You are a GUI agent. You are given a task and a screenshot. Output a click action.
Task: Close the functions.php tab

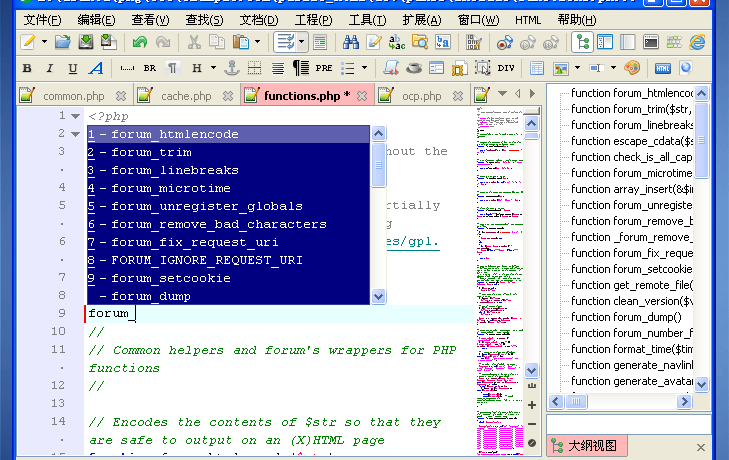tap(362, 96)
